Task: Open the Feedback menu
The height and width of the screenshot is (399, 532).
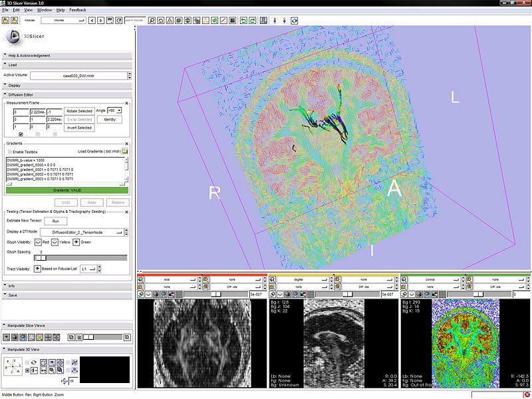Action: tap(77, 11)
